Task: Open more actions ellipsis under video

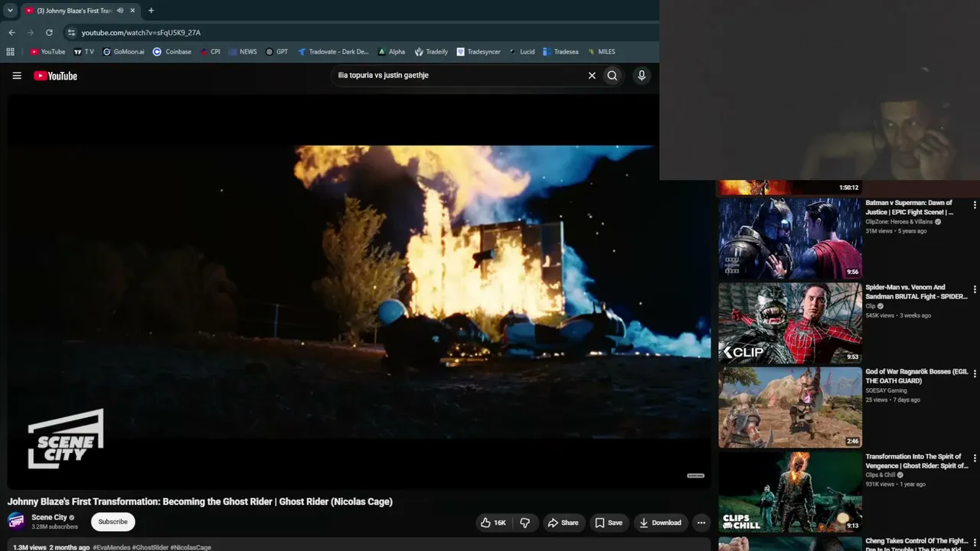Action: coord(701,523)
